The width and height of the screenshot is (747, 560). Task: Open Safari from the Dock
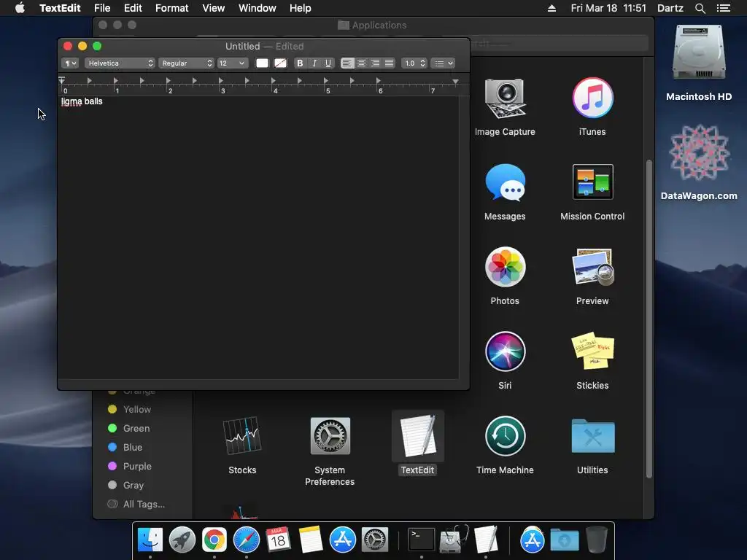tap(247, 540)
